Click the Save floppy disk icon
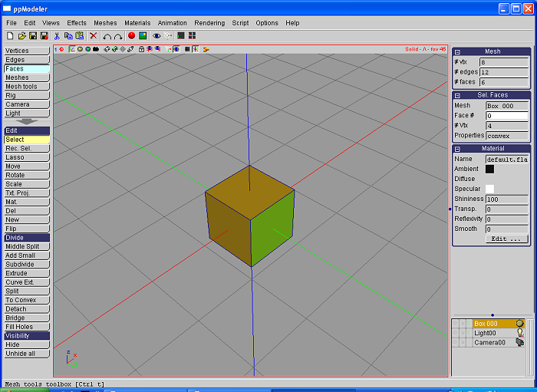The height and width of the screenshot is (392, 537). tap(33, 36)
